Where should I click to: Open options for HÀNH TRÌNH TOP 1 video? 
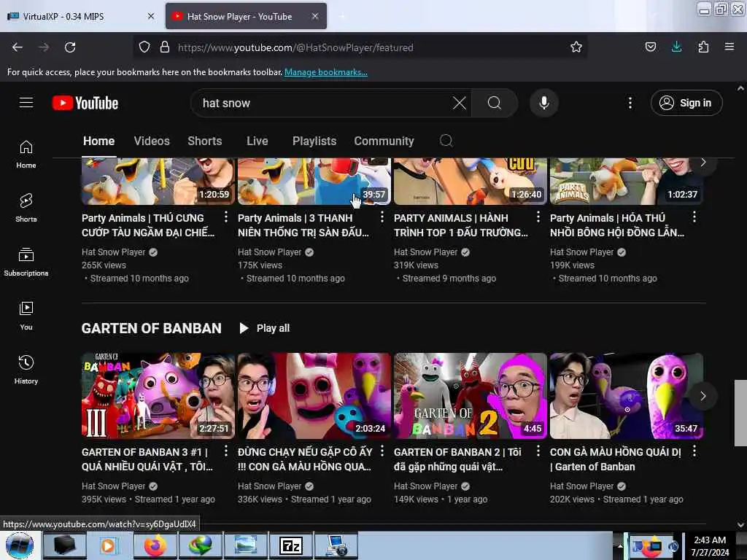point(538,217)
